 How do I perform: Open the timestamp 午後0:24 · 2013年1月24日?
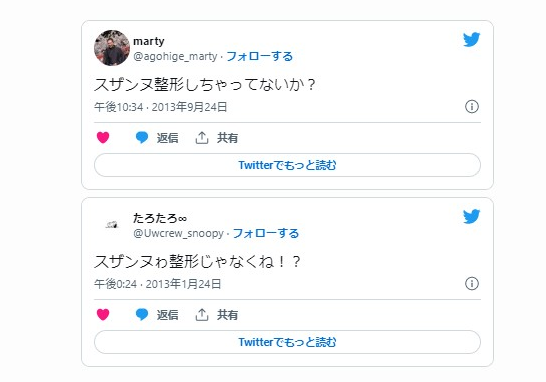click(157, 284)
